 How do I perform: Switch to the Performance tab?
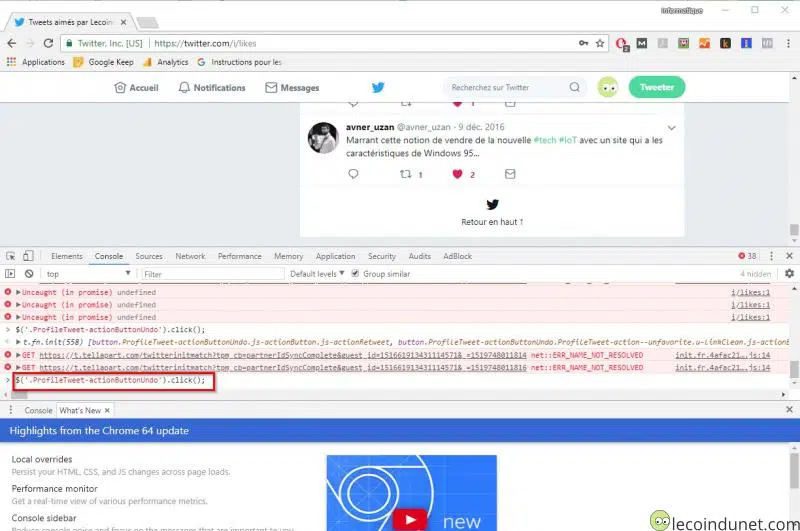pyautogui.click(x=239, y=256)
